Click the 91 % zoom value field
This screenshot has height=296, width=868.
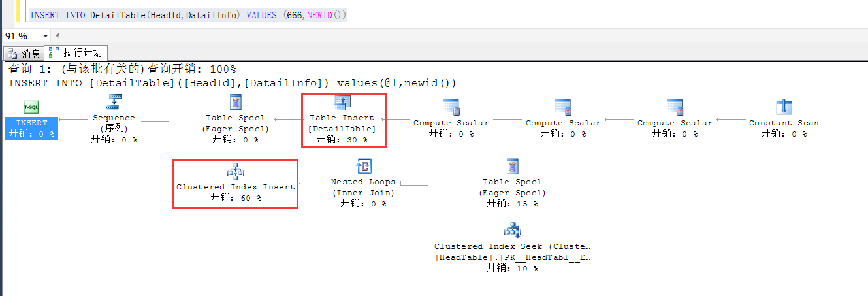click(22, 36)
